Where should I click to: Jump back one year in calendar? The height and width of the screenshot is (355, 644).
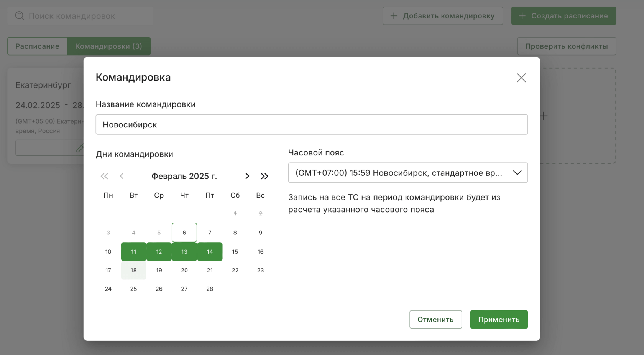pos(104,176)
